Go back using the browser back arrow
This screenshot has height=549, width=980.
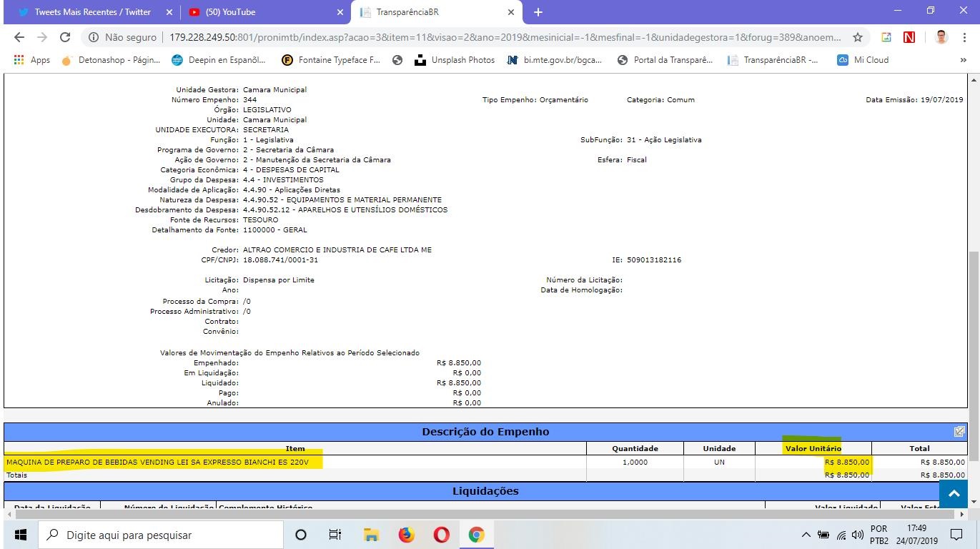19,37
